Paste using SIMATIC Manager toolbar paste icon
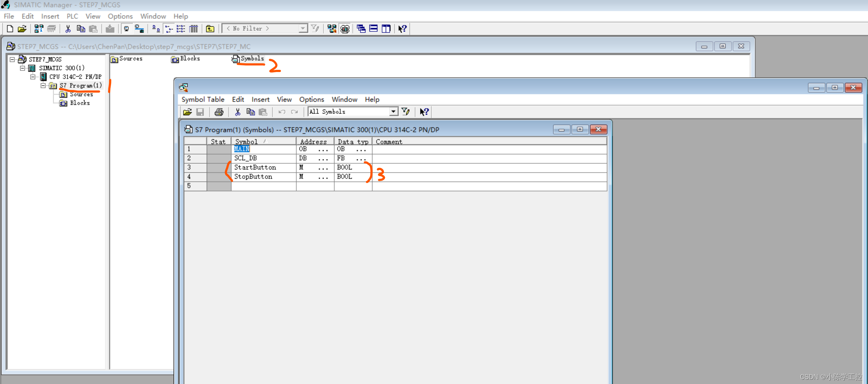The width and height of the screenshot is (868, 384). [93, 29]
